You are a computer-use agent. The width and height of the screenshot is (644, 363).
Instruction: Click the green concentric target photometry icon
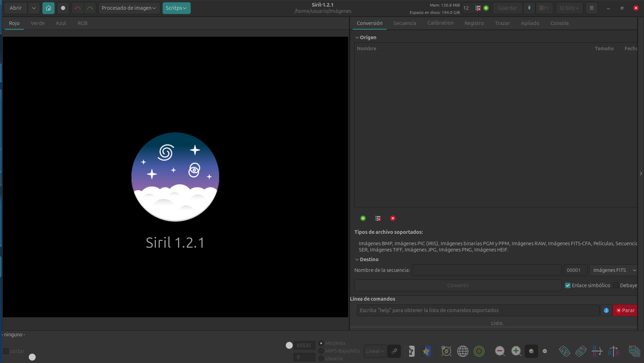(479, 351)
